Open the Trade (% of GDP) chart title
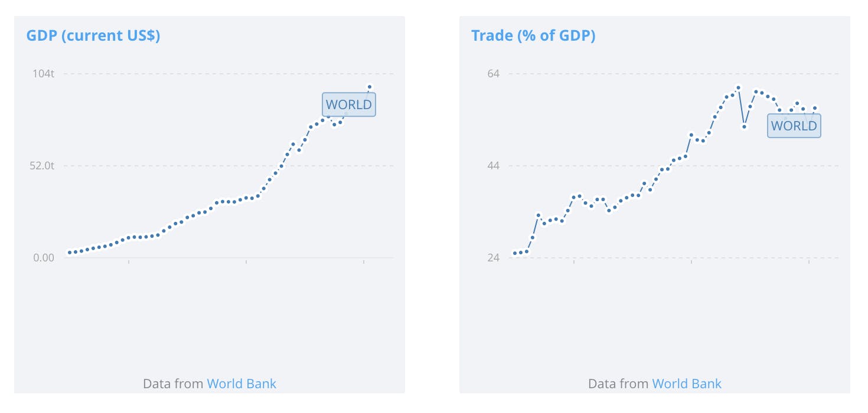 (x=533, y=35)
